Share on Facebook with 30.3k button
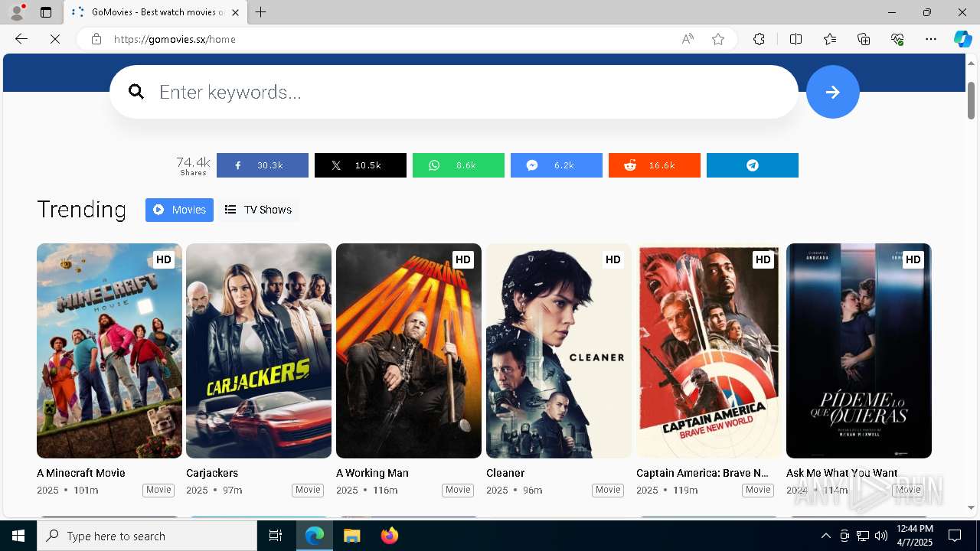The width and height of the screenshot is (980, 551). (262, 165)
